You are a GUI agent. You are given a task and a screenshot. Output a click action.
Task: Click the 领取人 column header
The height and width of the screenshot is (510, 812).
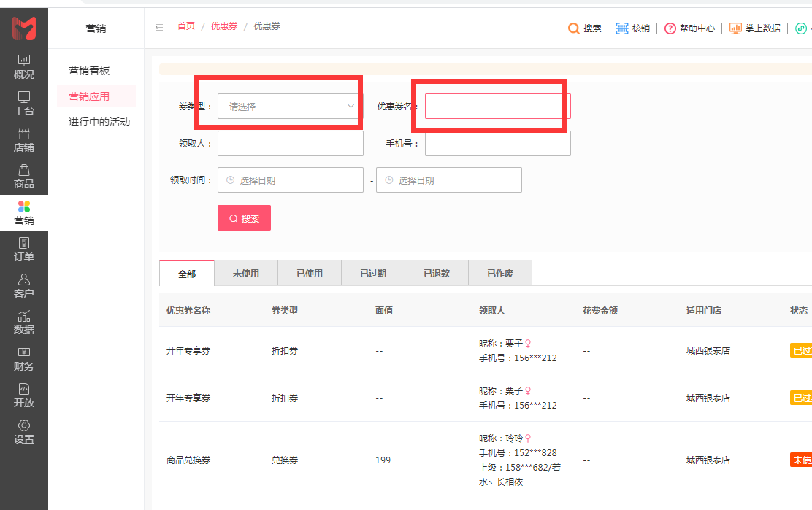(492, 310)
